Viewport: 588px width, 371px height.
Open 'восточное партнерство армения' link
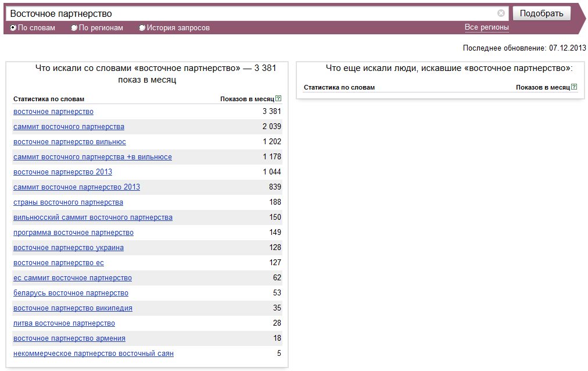pos(69,338)
